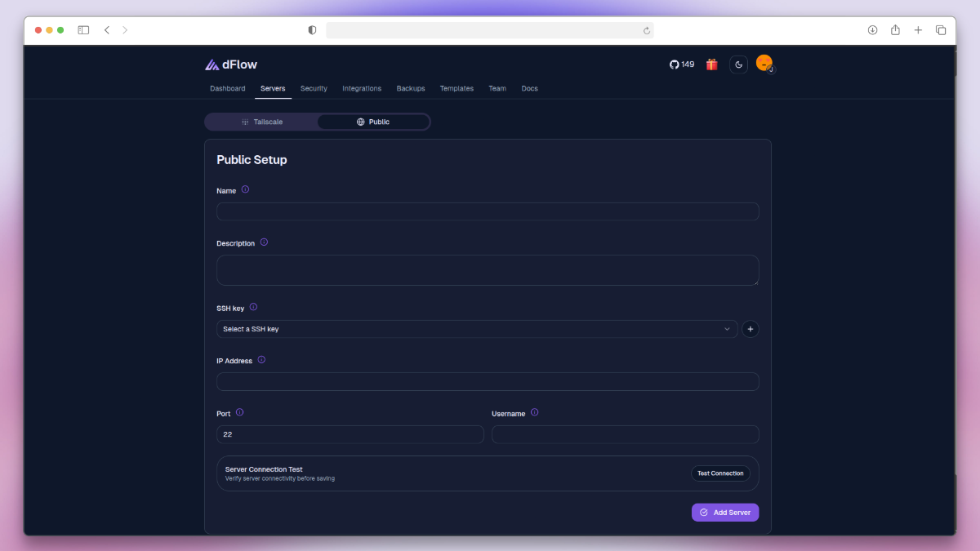
Task: Open the user avatar menu
Action: point(764,64)
